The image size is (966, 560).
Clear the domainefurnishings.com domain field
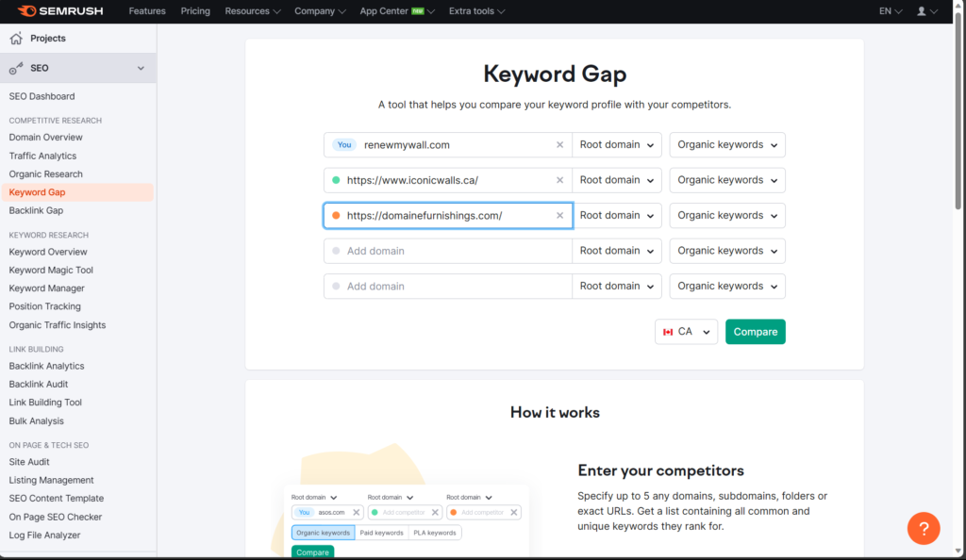click(x=559, y=216)
